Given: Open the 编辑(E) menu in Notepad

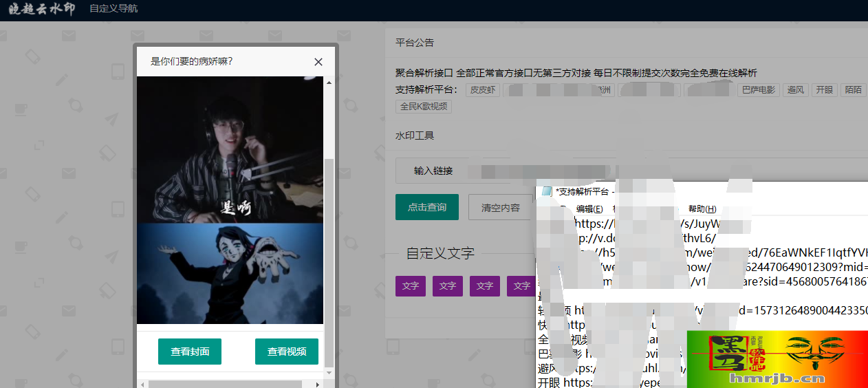Looking at the screenshot, I should 589,209.
